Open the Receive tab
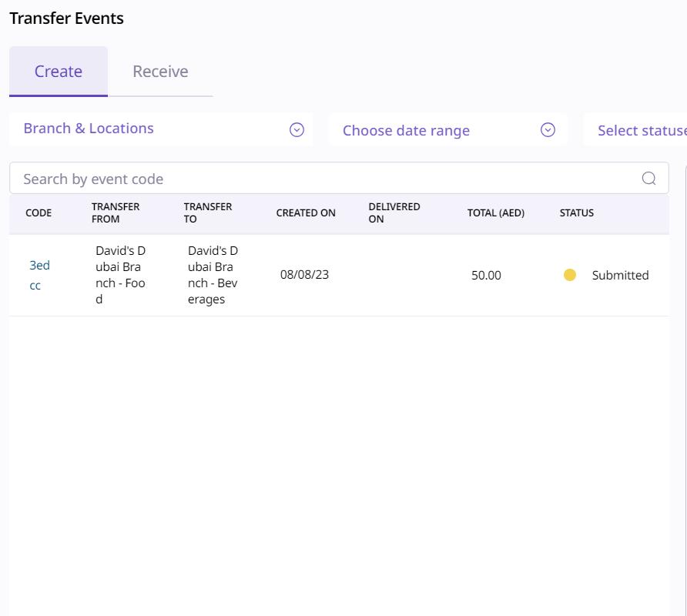Screen dimensions: 687x616 click(x=160, y=72)
